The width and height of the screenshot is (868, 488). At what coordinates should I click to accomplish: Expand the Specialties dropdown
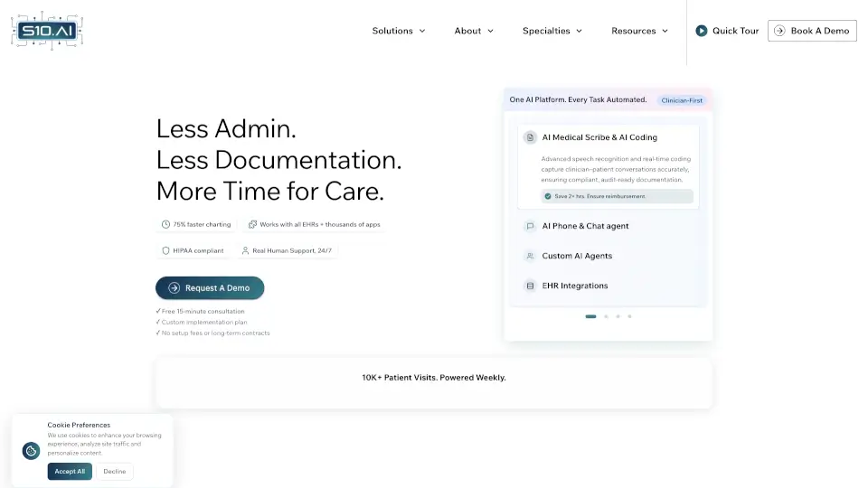click(552, 31)
